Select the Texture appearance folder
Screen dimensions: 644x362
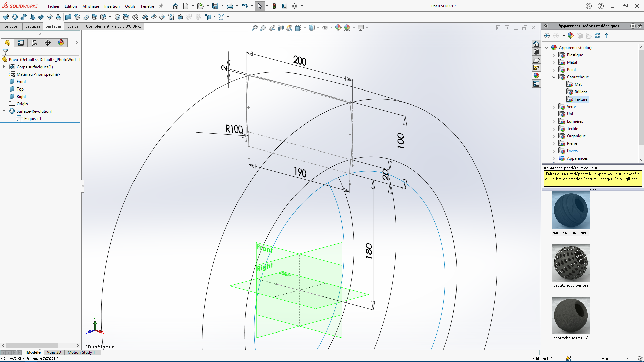pyautogui.click(x=577, y=99)
